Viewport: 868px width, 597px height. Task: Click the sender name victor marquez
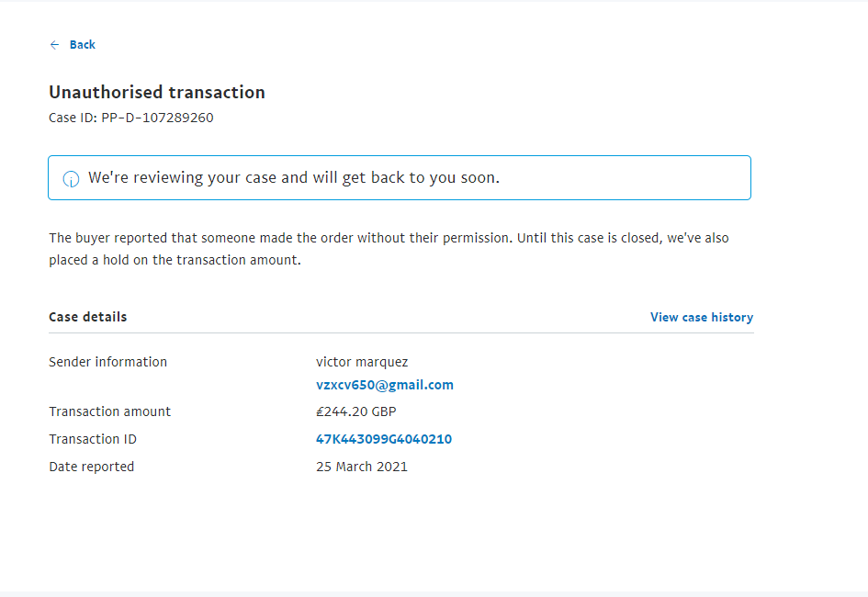[361, 362]
